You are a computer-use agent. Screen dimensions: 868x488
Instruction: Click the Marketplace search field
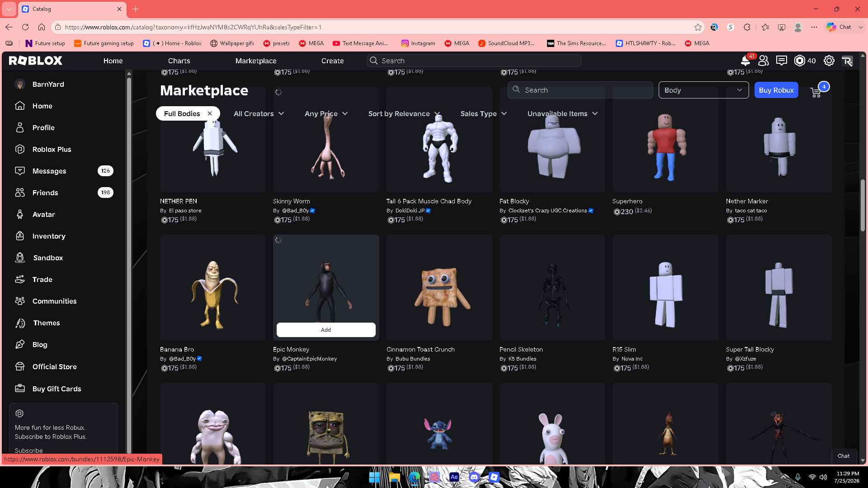[x=580, y=90]
